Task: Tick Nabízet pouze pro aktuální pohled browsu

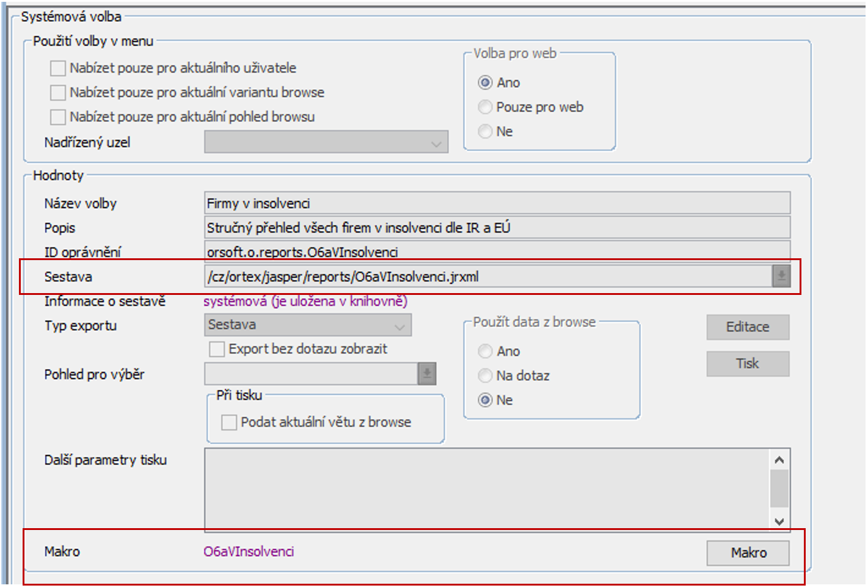Action: point(58,117)
